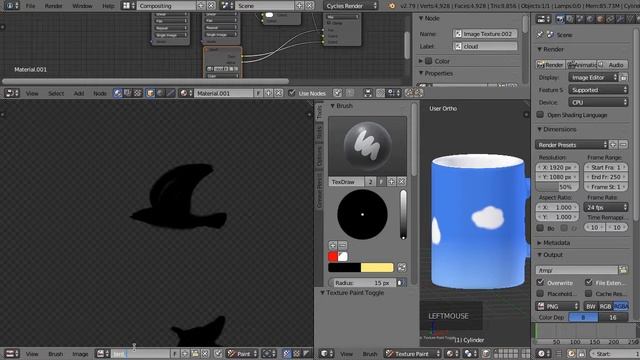Viewport: 640px width, 360px height.
Task: Toggle radius pressure sensitivity button
Action: 401,282
